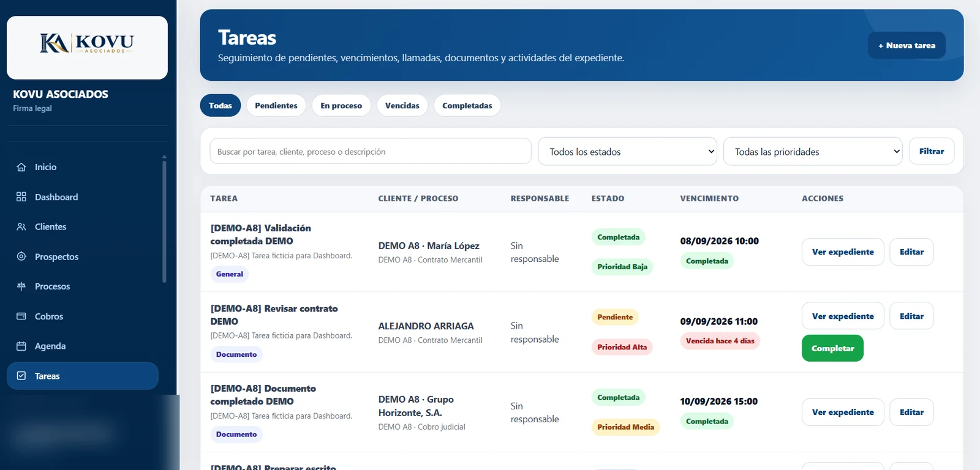View expediente for Validación completada DEMO
Screen dimensions: 980x470
(843, 252)
